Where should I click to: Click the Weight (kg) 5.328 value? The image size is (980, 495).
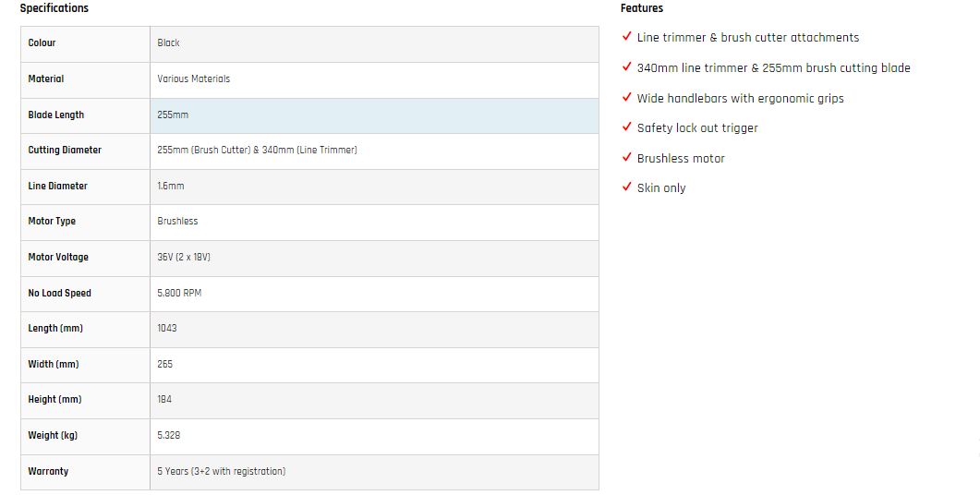(x=169, y=435)
